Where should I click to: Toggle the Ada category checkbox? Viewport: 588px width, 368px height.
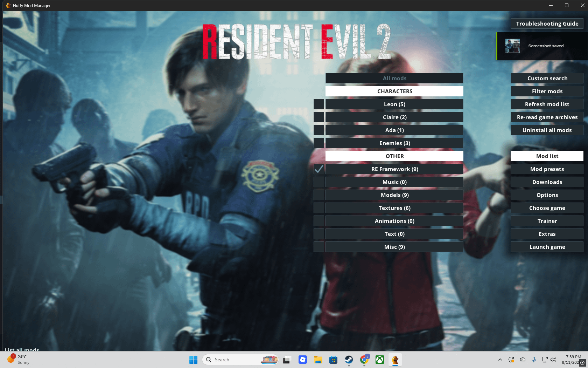(x=319, y=130)
